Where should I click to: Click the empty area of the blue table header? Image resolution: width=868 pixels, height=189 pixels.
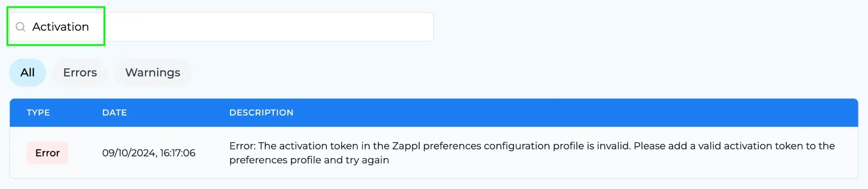pyautogui.click(x=564, y=113)
